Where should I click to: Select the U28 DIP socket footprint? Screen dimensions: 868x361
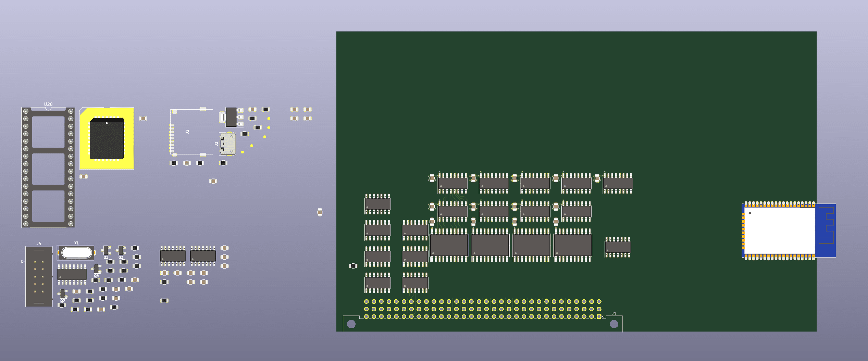tap(48, 167)
